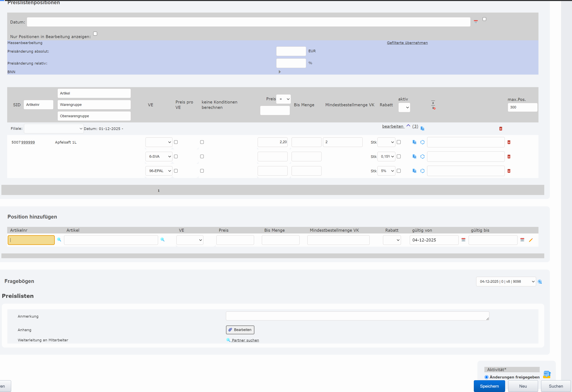Open the Filiale dropdown
This screenshot has width=572, height=392.
click(x=54, y=129)
